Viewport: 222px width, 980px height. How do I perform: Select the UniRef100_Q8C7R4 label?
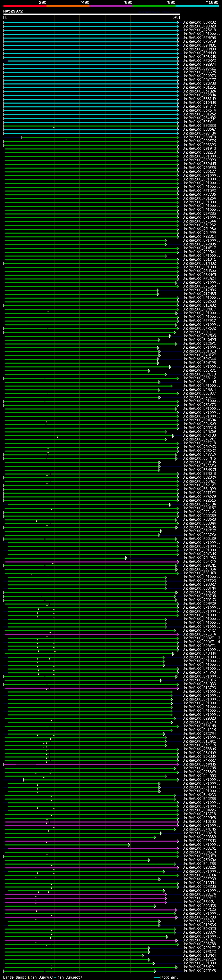click(x=199, y=734)
